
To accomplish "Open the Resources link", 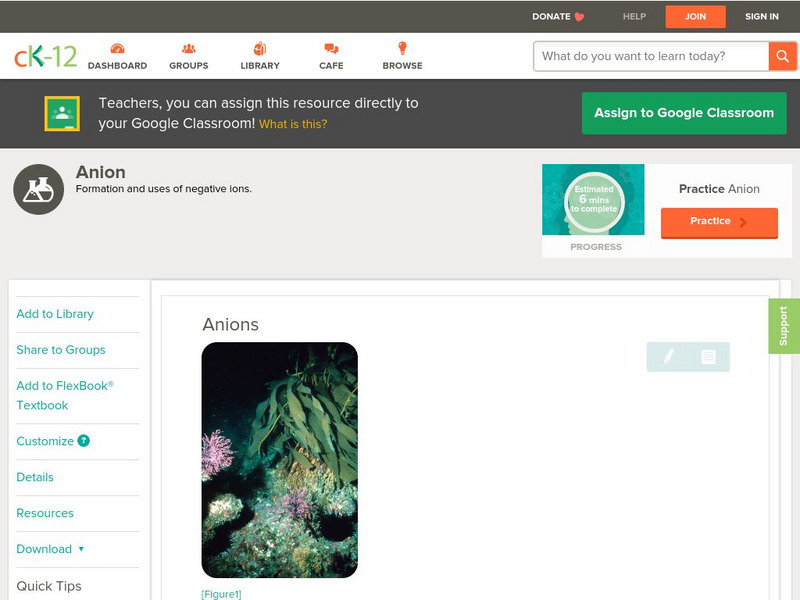I will 45,513.
